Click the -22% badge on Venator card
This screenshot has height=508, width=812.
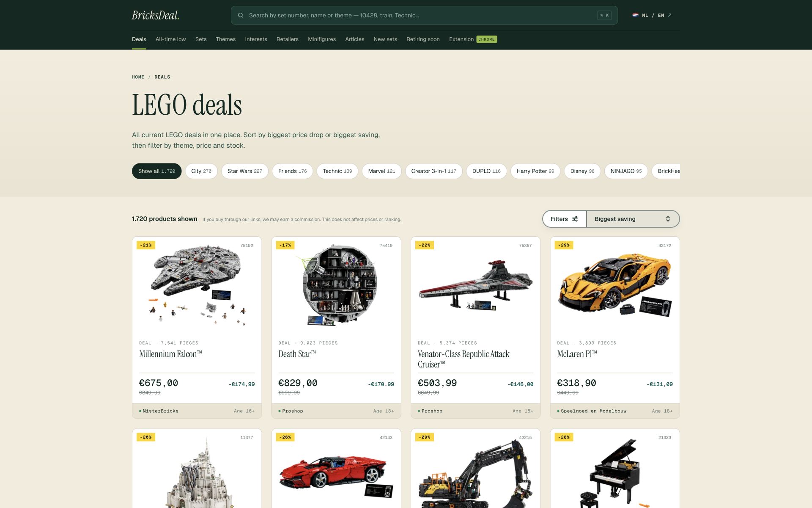tap(425, 245)
